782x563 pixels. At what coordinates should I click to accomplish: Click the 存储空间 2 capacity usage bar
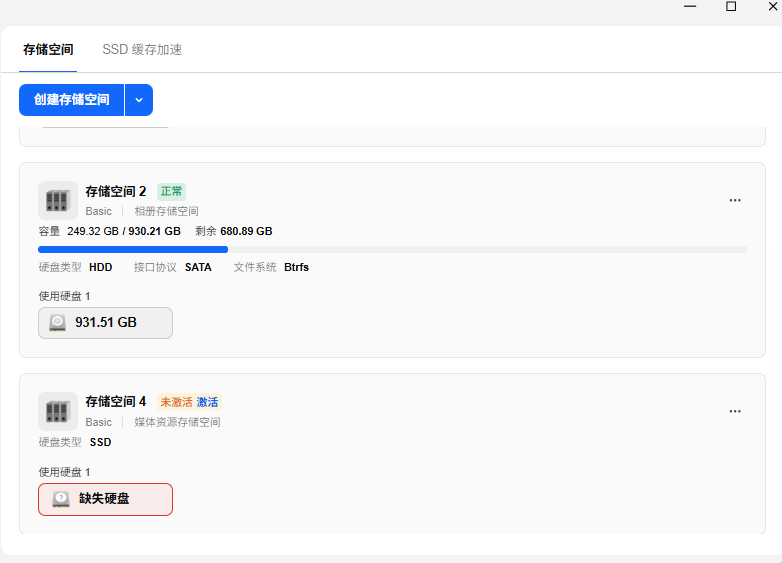coord(392,249)
